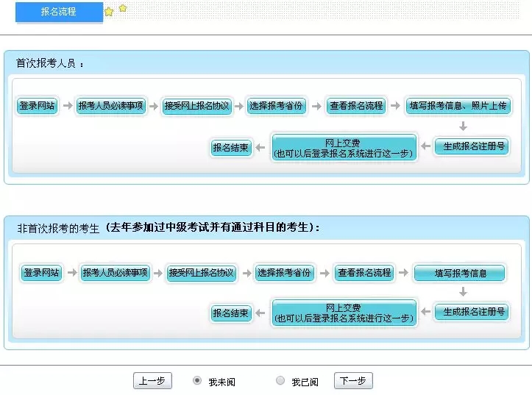This screenshot has height=395, width=532.
Task: Click down arrow below 填写报考信息、照片上传 step
Action: pos(463,126)
